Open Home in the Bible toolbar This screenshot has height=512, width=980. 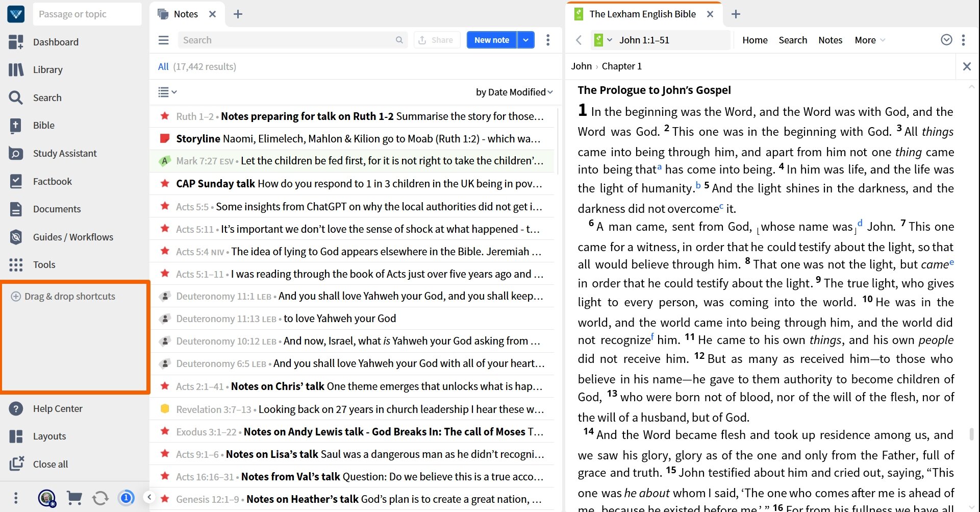point(755,40)
